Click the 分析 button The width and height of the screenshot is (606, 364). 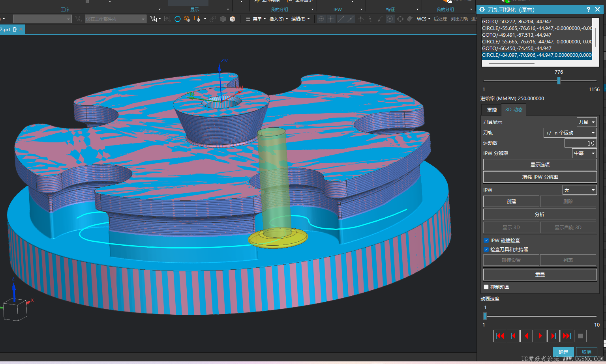[540, 215]
